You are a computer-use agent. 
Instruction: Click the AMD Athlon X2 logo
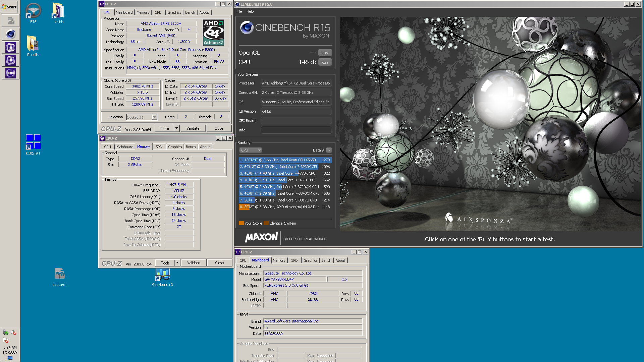[213, 33]
